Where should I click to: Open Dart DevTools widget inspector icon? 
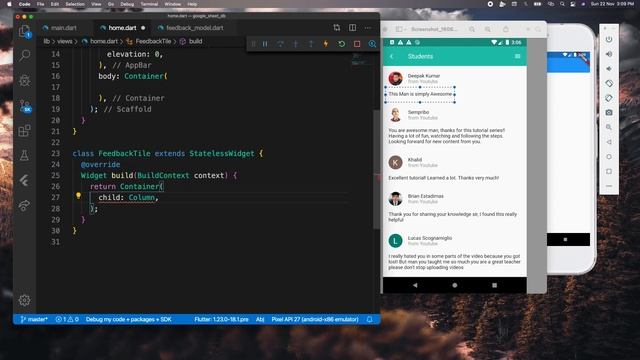click(372, 44)
